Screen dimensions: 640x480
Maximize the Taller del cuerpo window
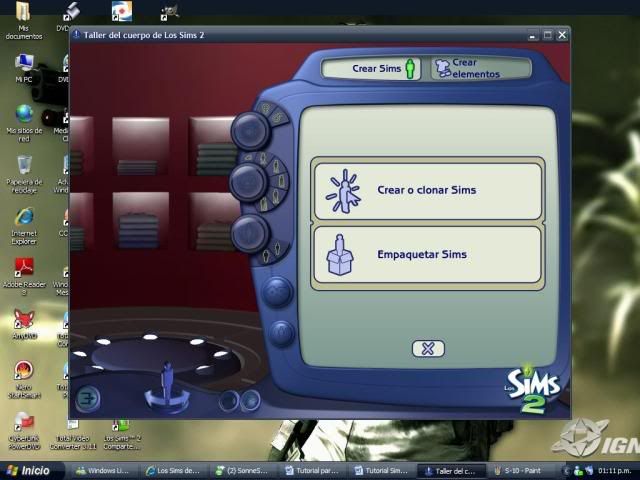click(x=547, y=36)
